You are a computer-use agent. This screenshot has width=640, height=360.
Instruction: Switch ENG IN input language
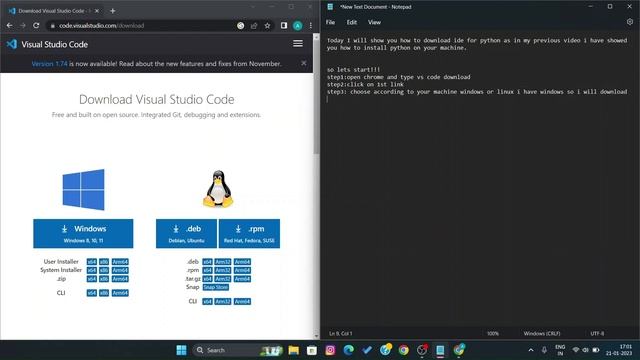coord(560,350)
